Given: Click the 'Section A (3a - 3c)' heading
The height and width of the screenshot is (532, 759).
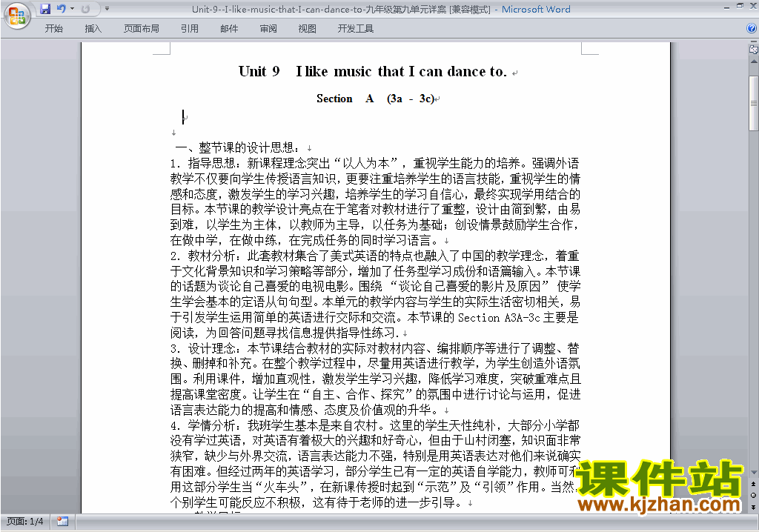Looking at the screenshot, I should click(376, 99).
